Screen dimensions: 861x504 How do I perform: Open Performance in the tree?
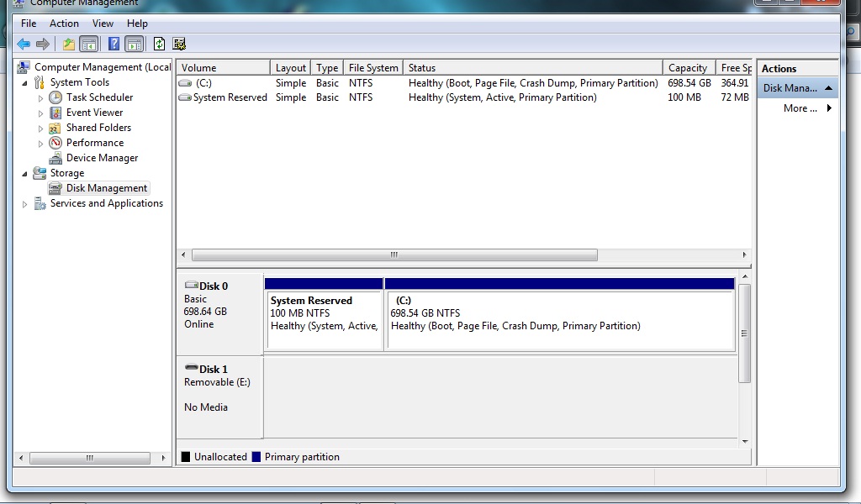pos(95,143)
